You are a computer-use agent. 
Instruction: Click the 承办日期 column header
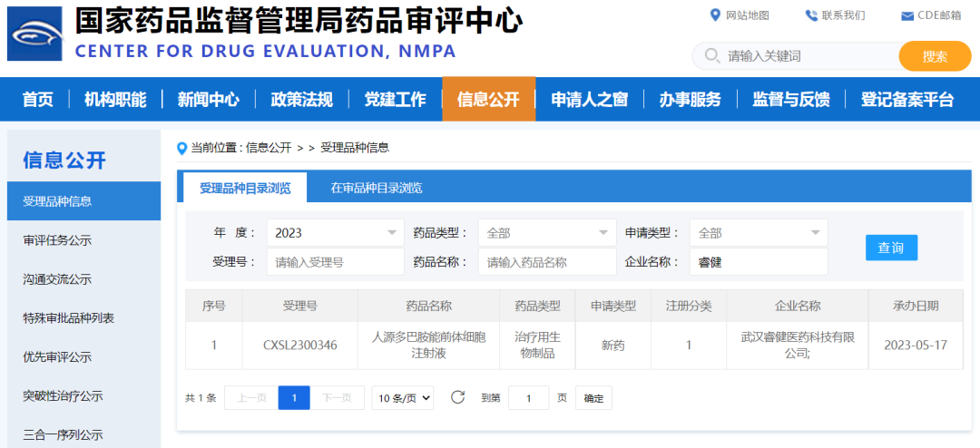[x=916, y=307]
